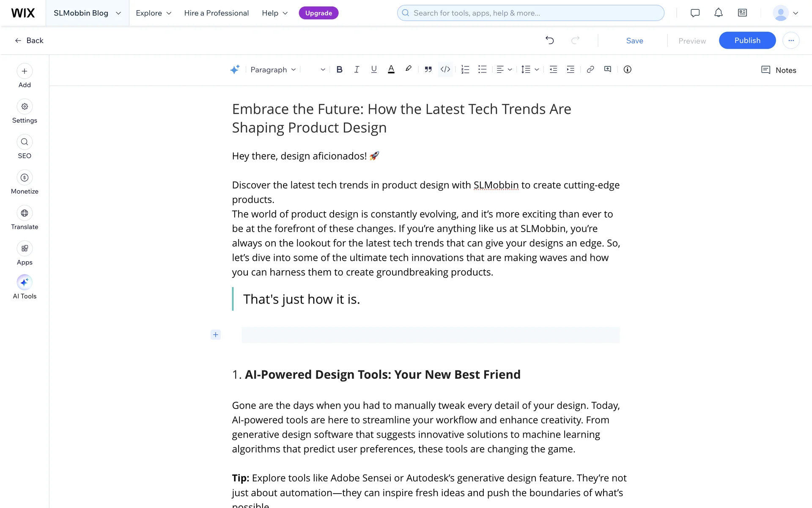Apply numbered list formatting
The height and width of the screenshot is (508, 812).
point(465,69)
